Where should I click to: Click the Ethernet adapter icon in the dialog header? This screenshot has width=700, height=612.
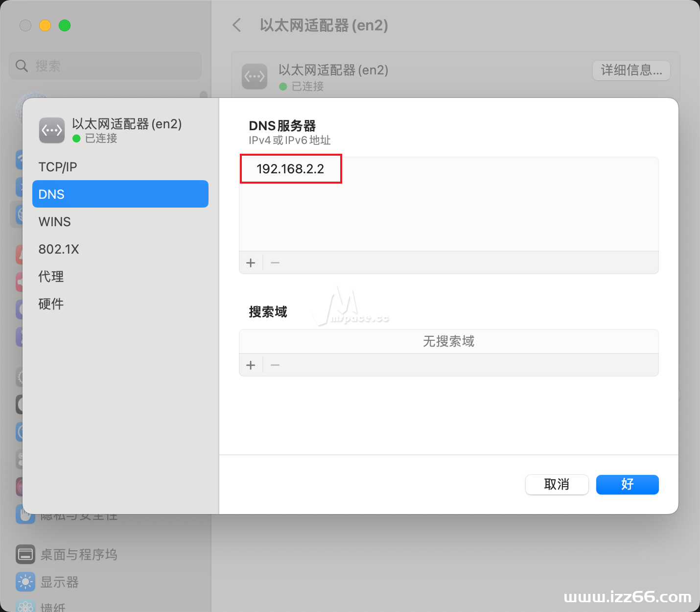pos(51,130)
